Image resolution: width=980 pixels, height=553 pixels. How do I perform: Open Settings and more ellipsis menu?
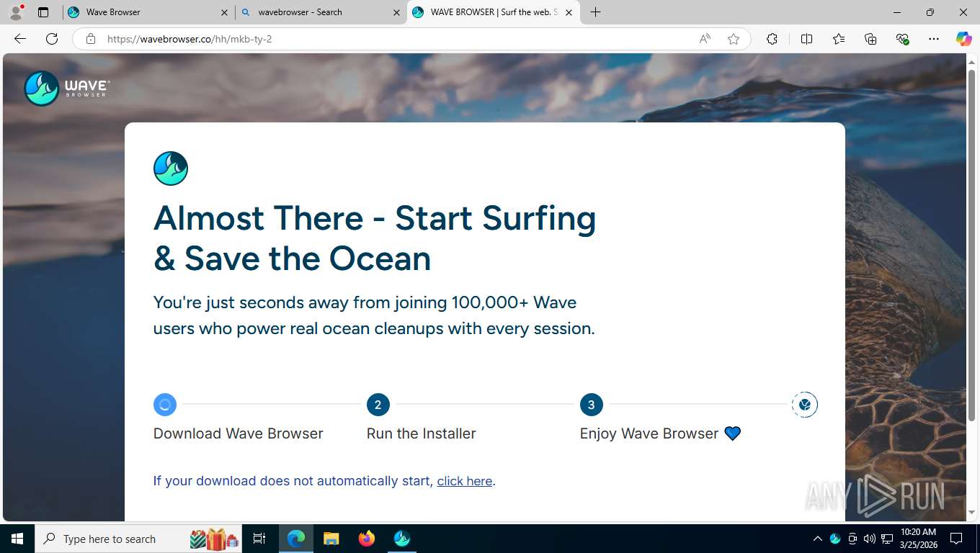point(934,39)
